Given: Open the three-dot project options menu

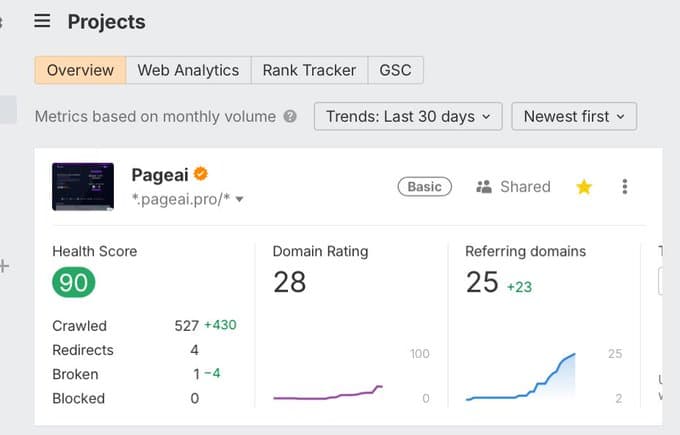Looking at the screenshot, I should [x=625, y=186].
